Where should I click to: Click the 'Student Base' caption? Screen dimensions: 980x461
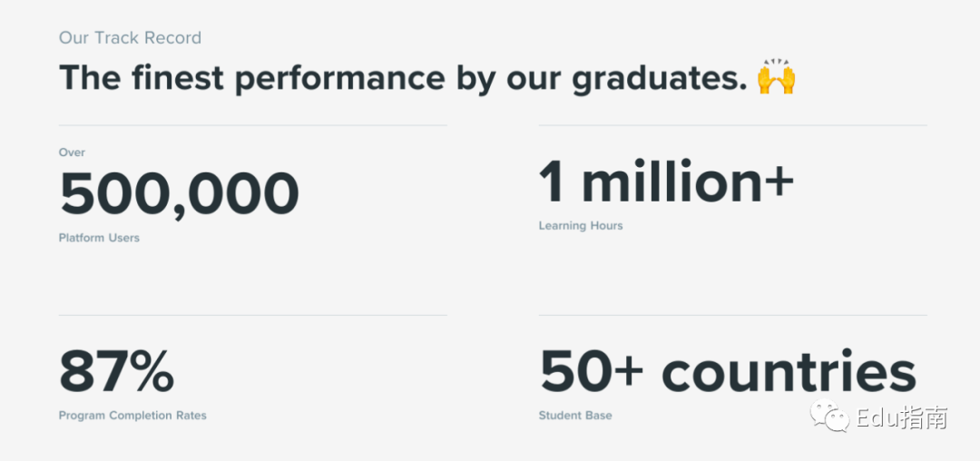[575, 416]
